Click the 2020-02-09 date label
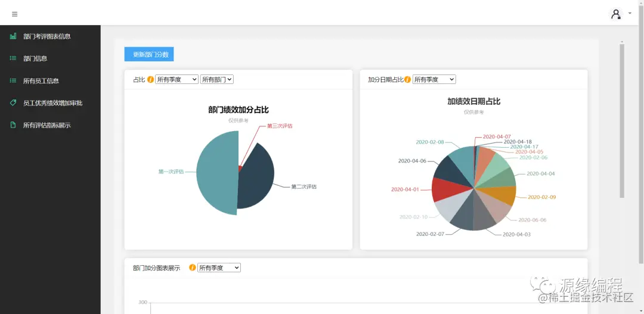 (542, 197)
